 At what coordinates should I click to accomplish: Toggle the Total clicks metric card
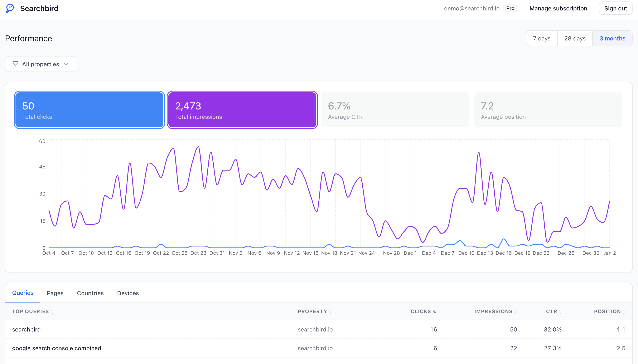[89, 110]
